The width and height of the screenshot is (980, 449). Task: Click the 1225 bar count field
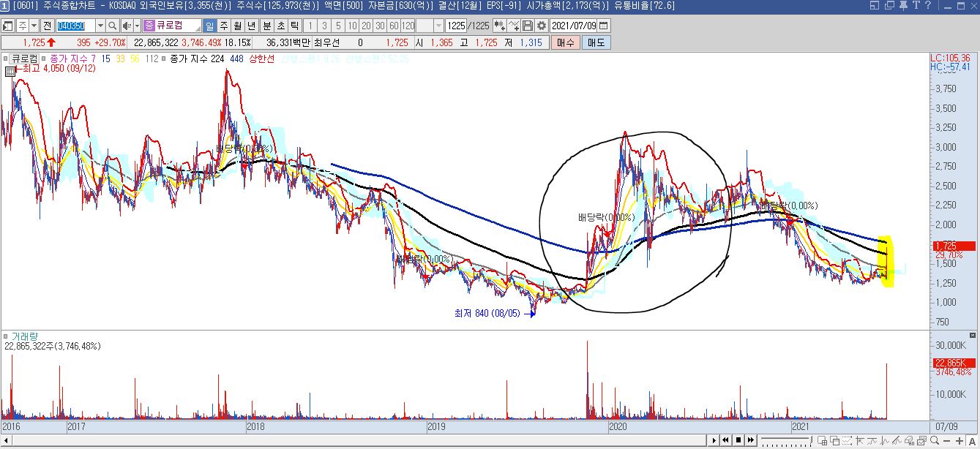pyautogui.click(x=456, y=26)
